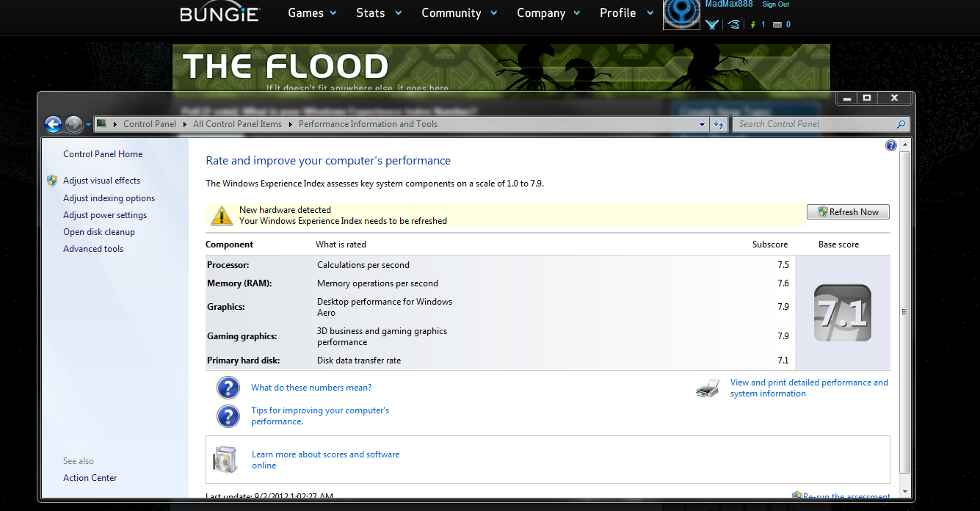Click the MadMax888 username link

(729, 4)
